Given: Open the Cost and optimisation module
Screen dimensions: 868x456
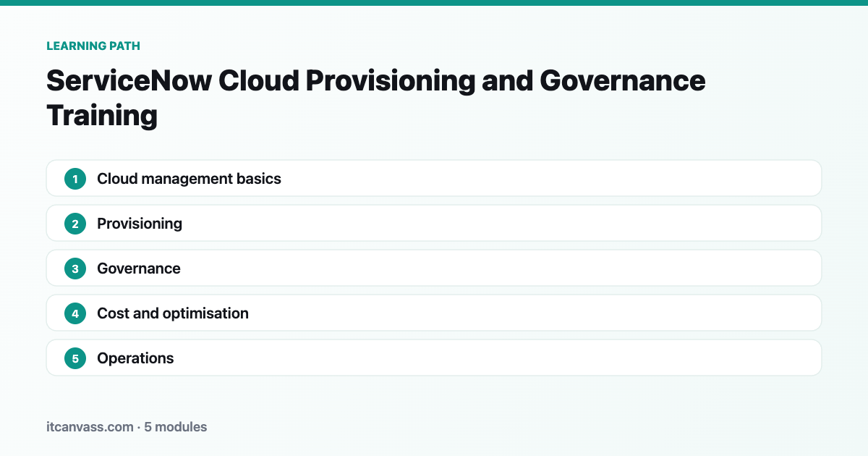Looking at the screenshot, I should tap(434, 313).
